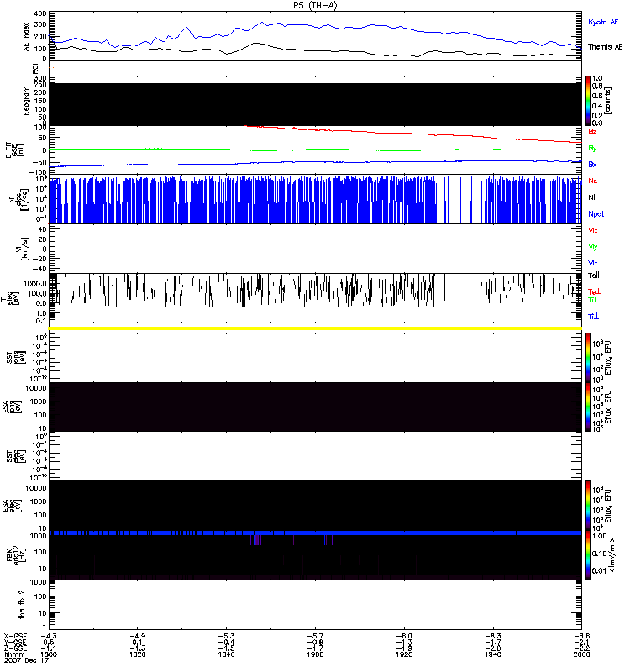Click the <|mV/m|> color bar label
This screenshot has width=630, height=672.
tap(612, 555)
